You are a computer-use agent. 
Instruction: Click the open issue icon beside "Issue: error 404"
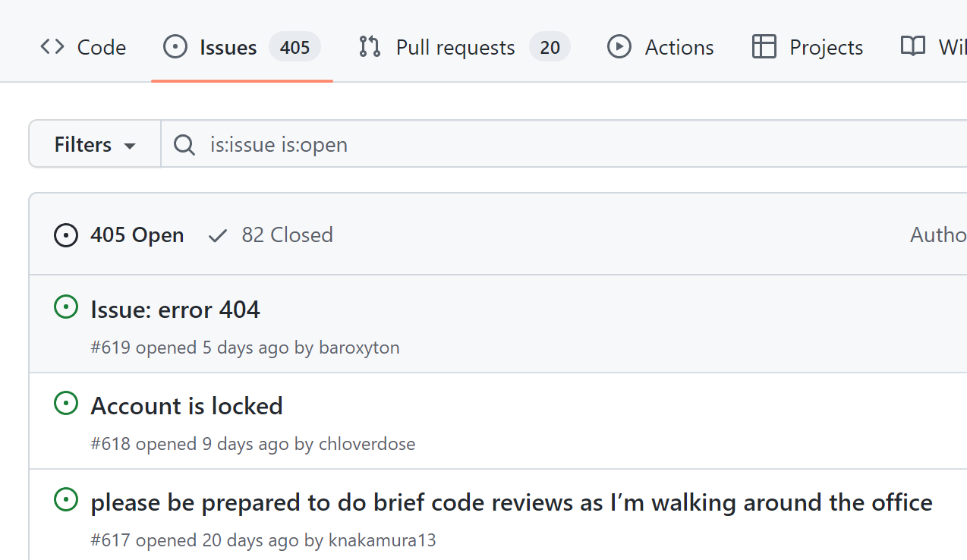pos(66,307)
